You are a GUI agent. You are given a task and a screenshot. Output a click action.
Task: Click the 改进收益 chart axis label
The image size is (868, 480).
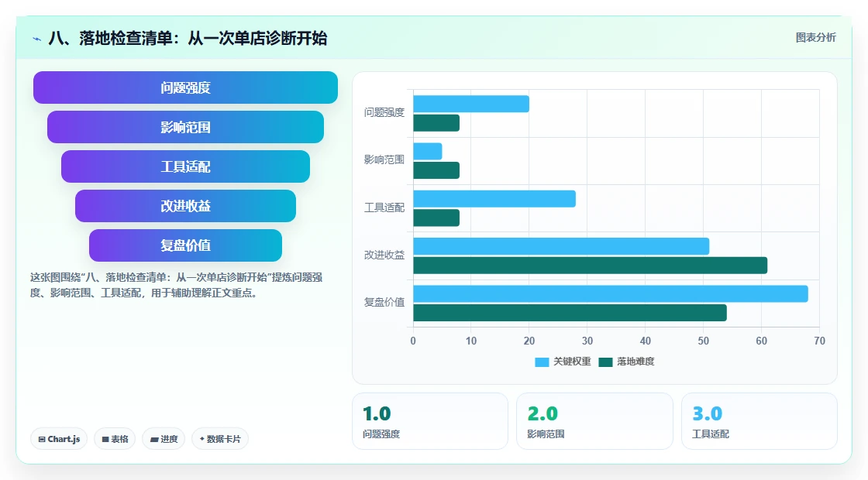tap(384, 255)
